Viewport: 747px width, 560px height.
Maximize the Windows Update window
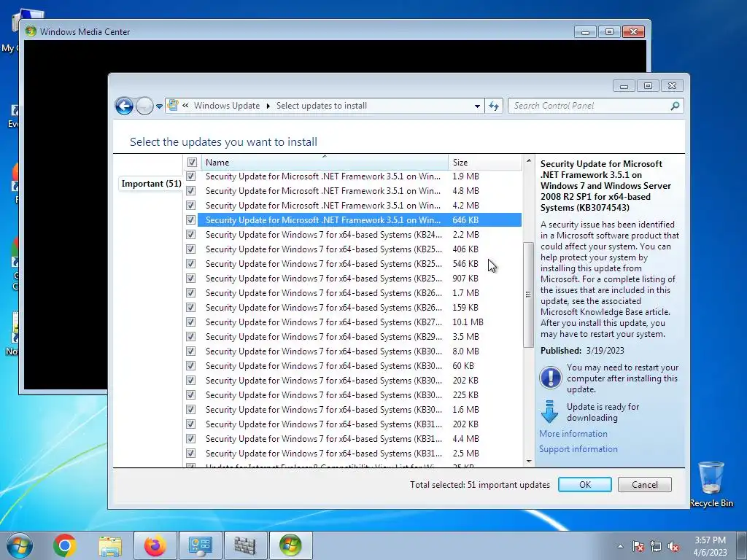(x=648, y=86)
